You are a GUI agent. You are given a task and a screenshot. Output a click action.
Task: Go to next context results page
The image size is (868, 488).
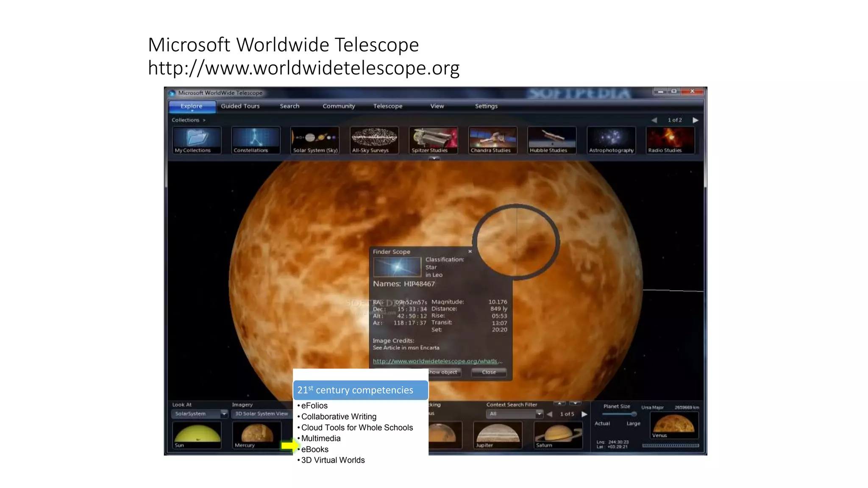584,414
